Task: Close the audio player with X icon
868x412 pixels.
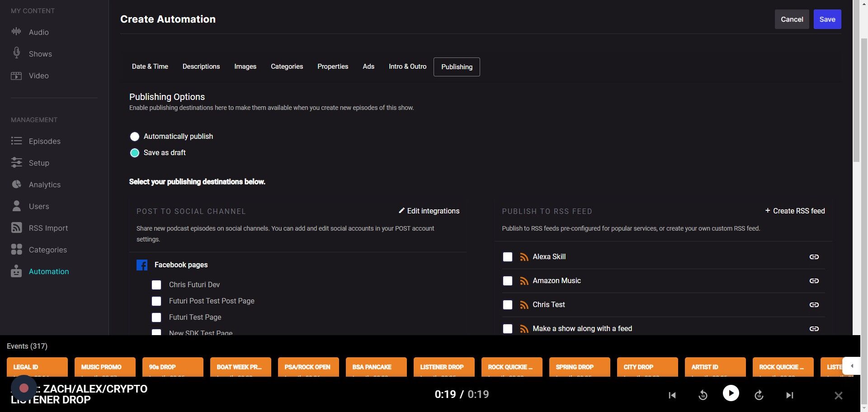Action: click(x=838, y=396)
